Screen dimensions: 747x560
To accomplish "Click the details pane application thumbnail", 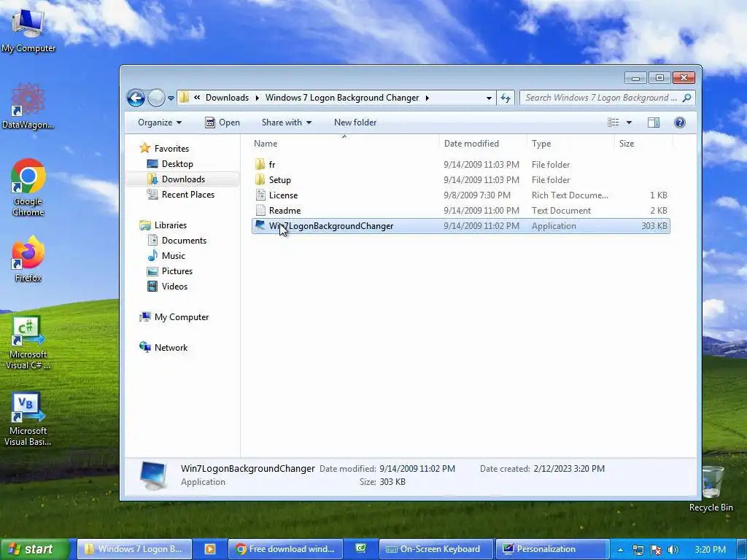I will tap(153, 475).
